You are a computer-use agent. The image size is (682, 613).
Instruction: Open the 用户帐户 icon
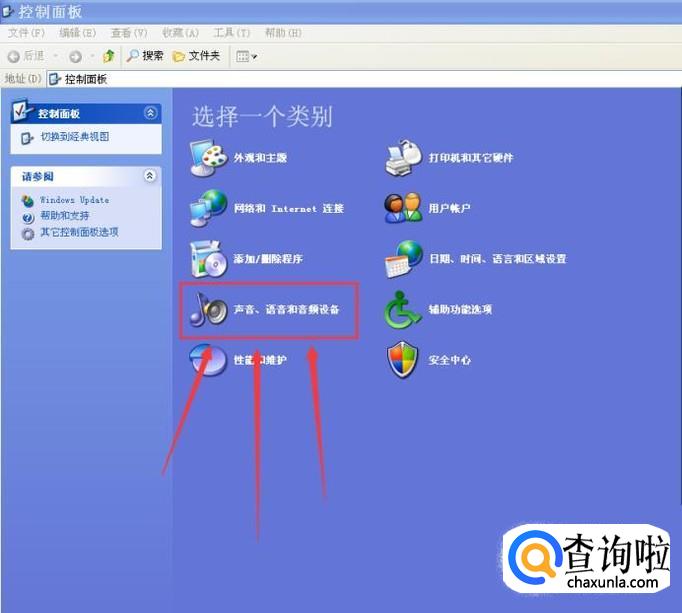404,208
